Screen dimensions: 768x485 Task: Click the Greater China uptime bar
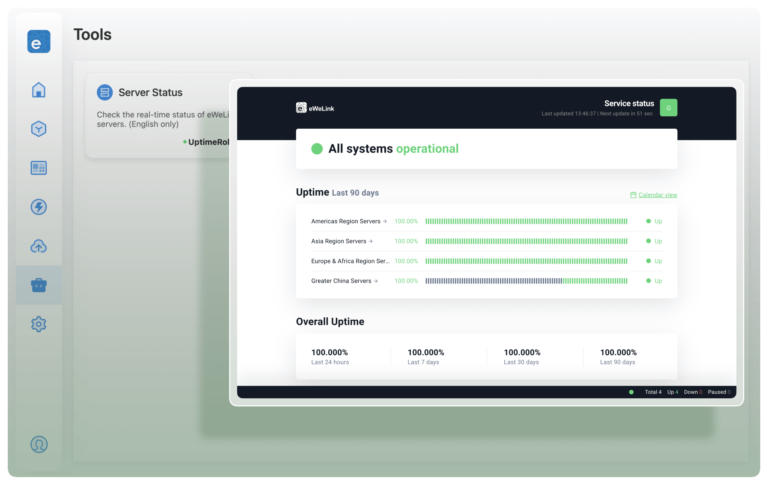[526, 281]
